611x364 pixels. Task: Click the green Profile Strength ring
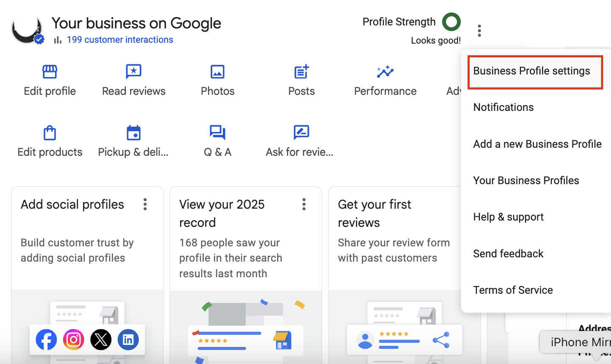pyautogui.click(x=451, y=22)
